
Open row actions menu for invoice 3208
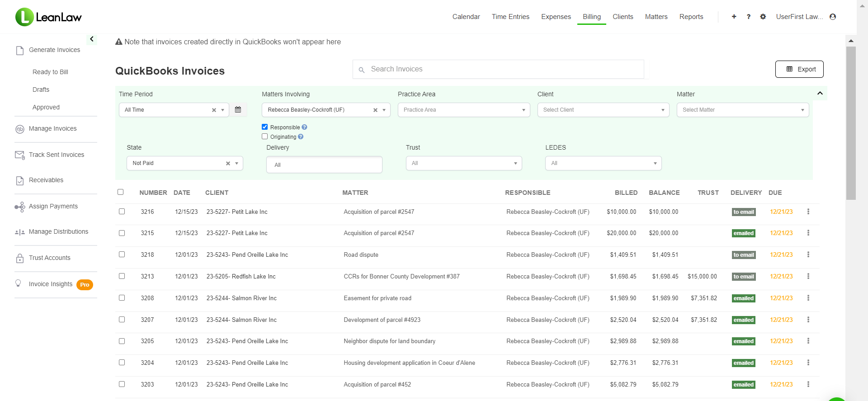click(x=808, y=298)
